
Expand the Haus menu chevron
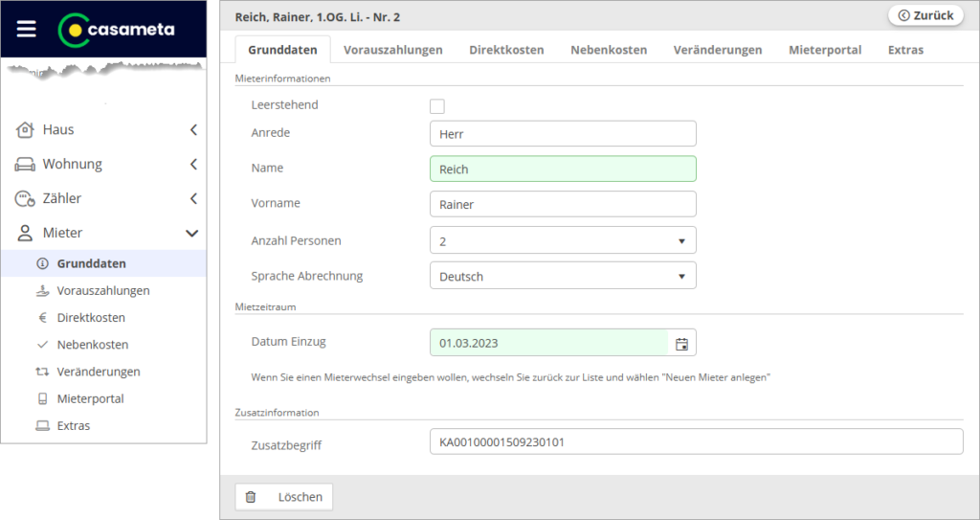coord(193,129)
